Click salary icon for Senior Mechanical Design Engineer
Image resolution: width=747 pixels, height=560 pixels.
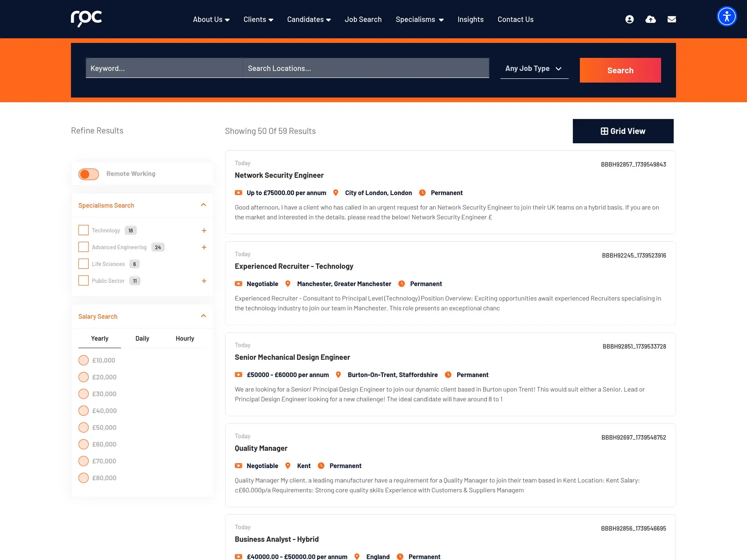(239, 375)
